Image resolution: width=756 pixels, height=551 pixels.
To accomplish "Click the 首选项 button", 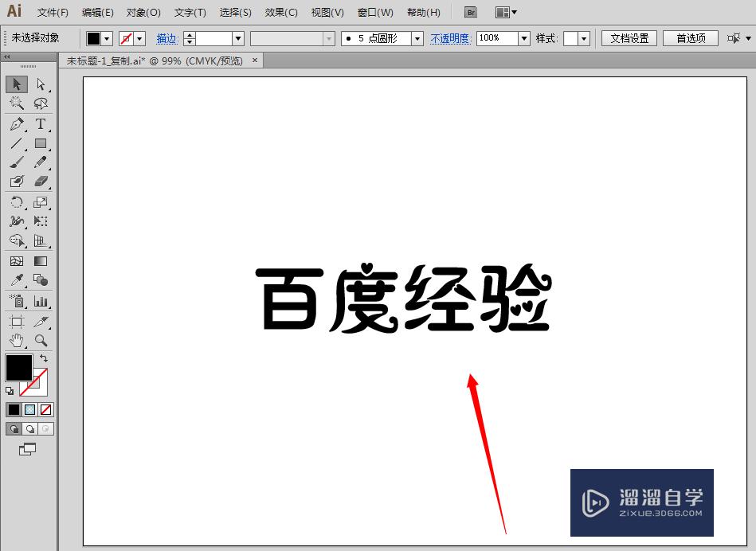I will pyautogui.click(x=691, y=38).
